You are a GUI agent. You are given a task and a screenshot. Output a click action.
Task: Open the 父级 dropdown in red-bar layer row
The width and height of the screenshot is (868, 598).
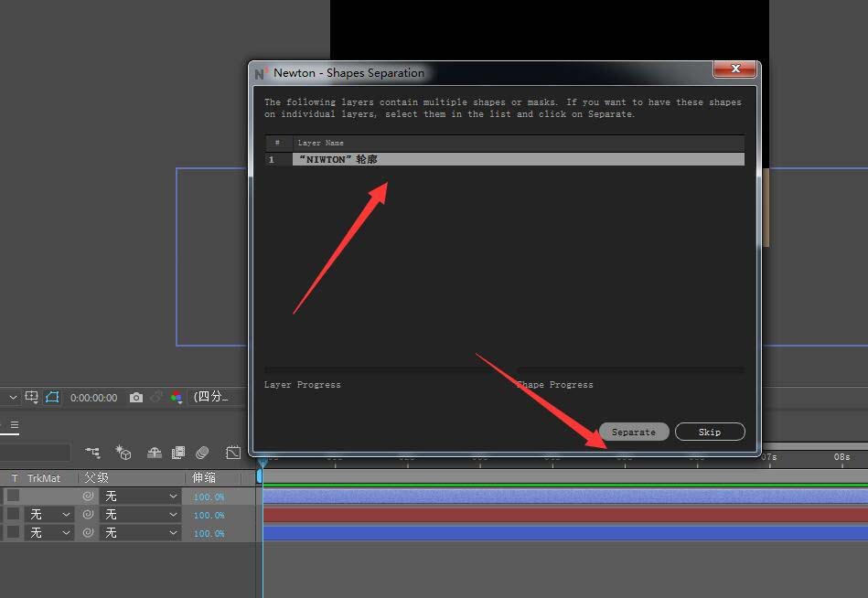pos(140,515)
